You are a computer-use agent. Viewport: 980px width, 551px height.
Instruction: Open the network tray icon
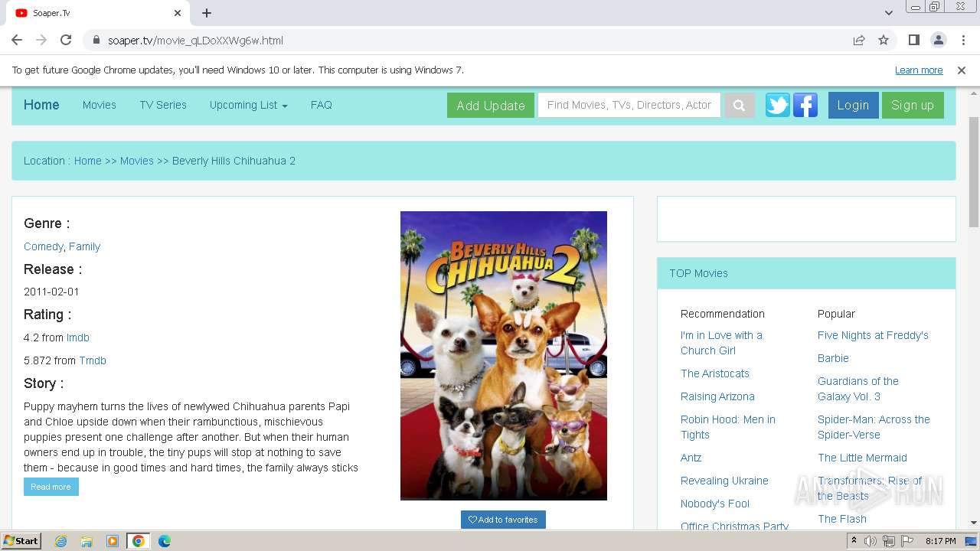pyautogui.click(x=888, y=541)
